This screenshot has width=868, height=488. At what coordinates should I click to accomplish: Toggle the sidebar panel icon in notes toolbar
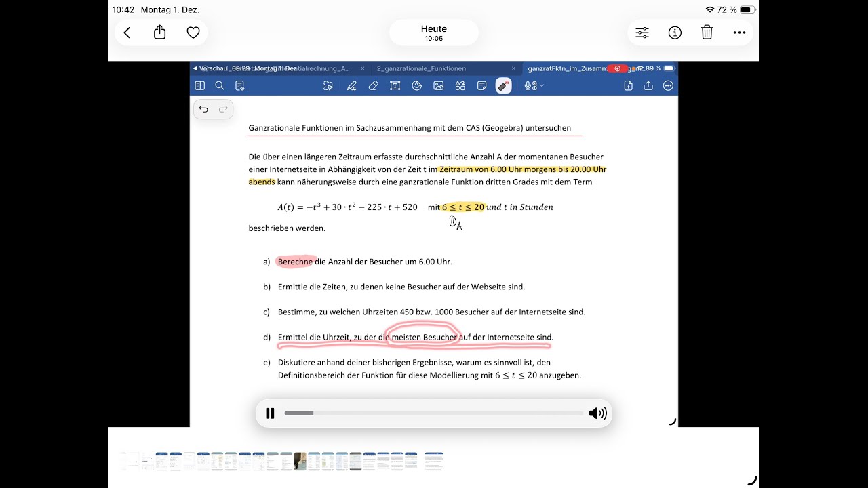tap(199, 85)
